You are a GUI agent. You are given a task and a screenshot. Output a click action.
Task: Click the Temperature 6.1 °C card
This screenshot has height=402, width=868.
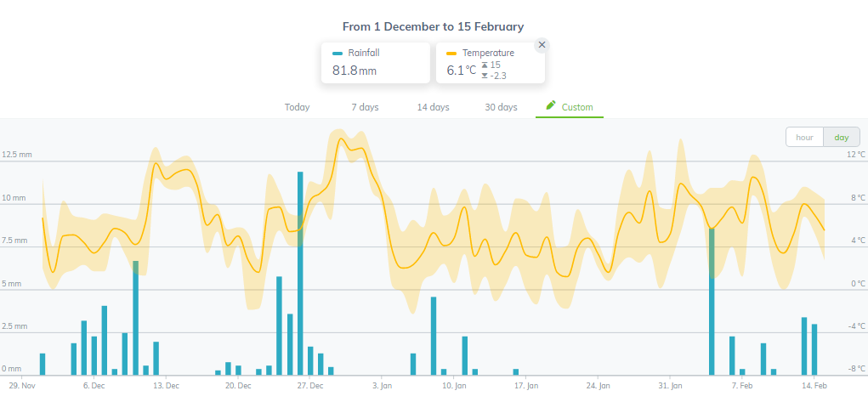click(491, 63)
